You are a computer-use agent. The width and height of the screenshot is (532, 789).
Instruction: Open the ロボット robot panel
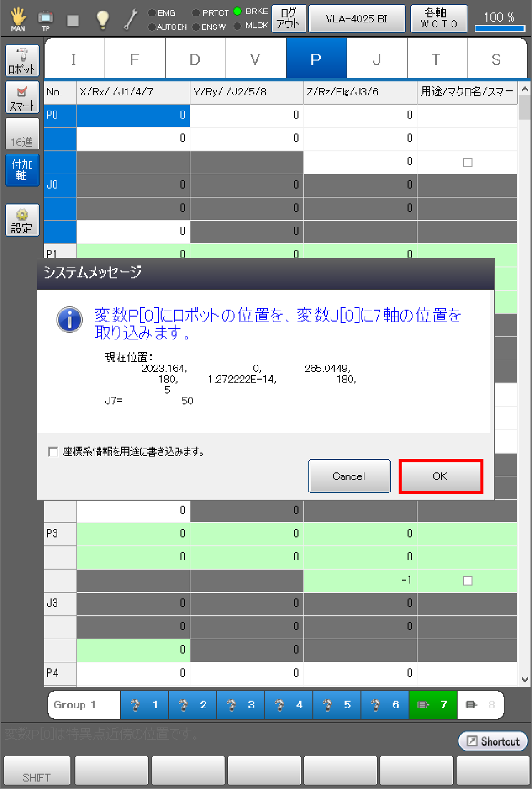click(22, 61)
